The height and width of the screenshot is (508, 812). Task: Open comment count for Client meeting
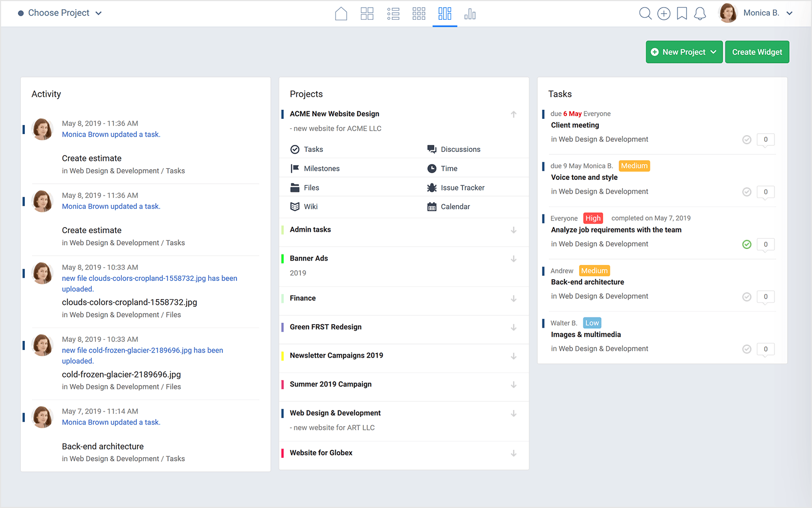pos(765,140)
